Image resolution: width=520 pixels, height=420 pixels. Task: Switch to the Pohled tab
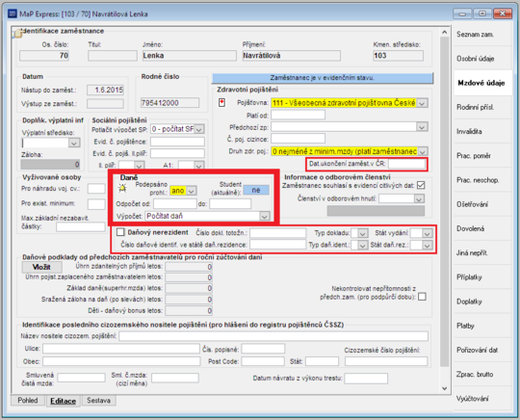click(x=28, y=401)
